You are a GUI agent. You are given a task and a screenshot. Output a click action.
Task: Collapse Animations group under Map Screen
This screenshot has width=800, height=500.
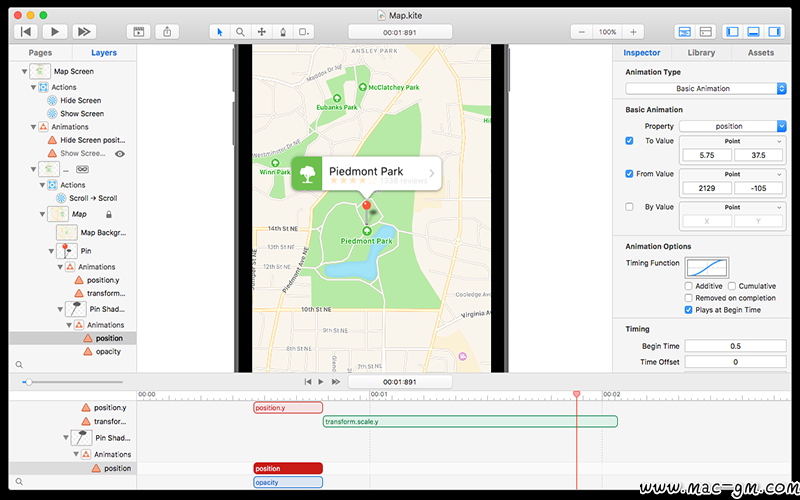(33, 127)
